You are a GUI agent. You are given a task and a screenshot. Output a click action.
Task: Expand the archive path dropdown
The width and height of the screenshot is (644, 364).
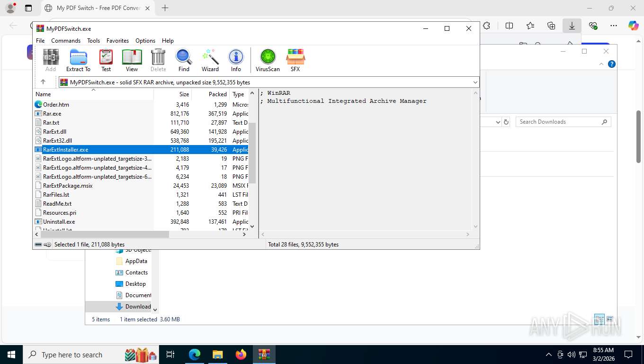(x=475, y=82)
